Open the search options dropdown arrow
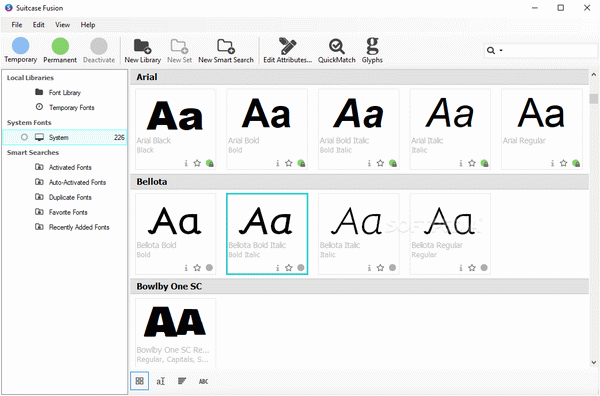 [x=501, y=51]
